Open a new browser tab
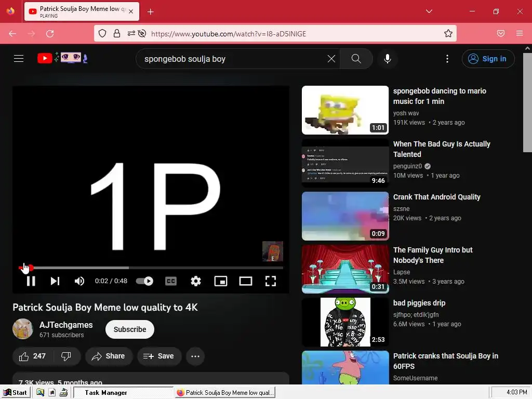The image size is (532, 399). [x=150, y=12]
